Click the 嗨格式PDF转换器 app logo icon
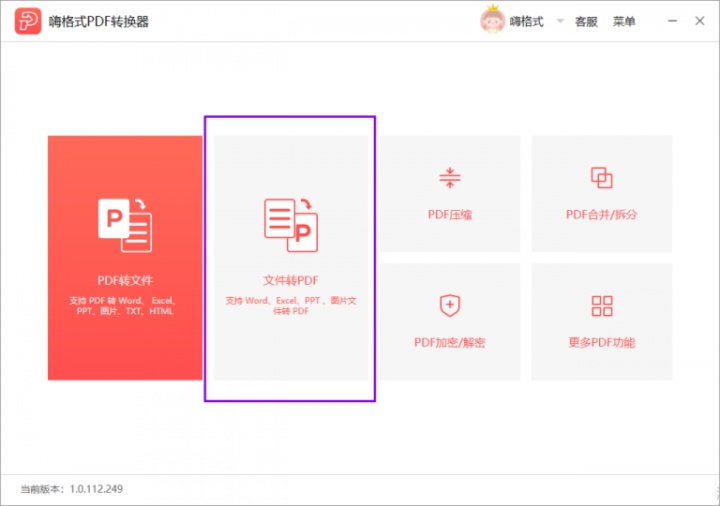The image size is (720, 506). (x=28, y=21)
